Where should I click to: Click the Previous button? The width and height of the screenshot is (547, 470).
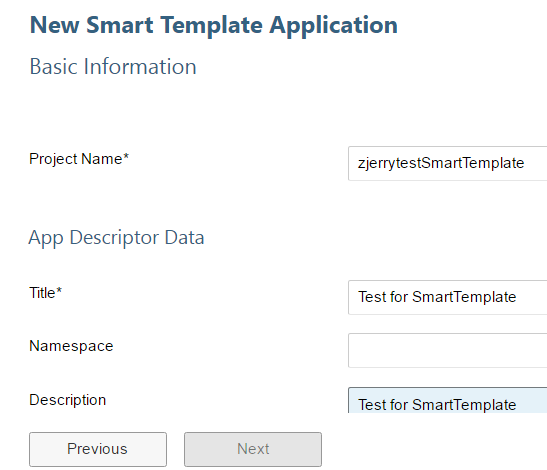[98, 449]
